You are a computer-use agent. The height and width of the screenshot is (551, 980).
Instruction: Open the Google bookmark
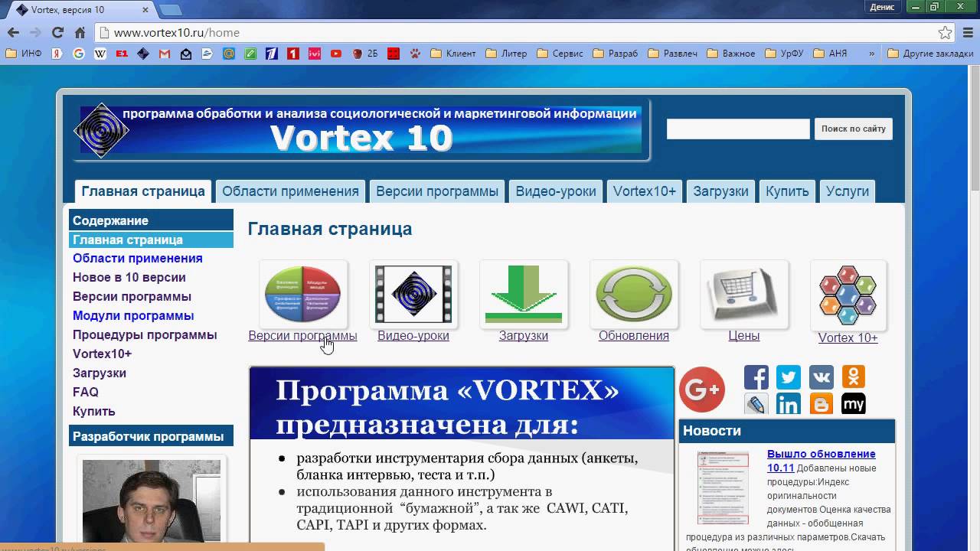[78, 54]
